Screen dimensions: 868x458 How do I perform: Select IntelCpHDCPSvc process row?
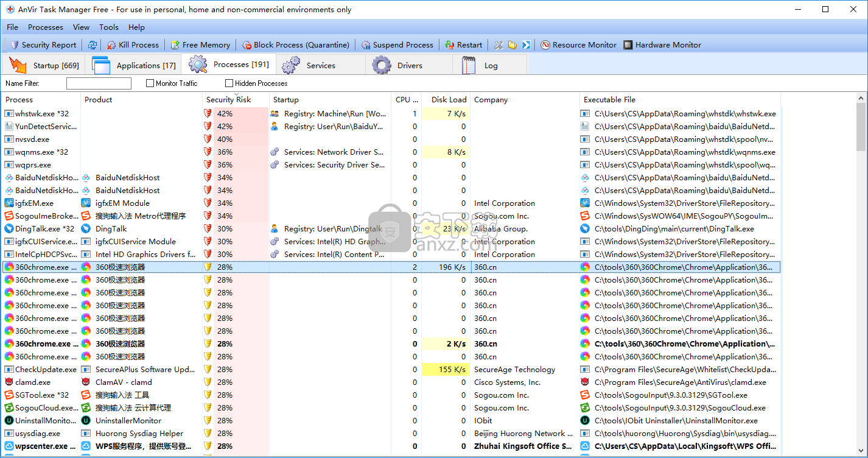[391, 254]
